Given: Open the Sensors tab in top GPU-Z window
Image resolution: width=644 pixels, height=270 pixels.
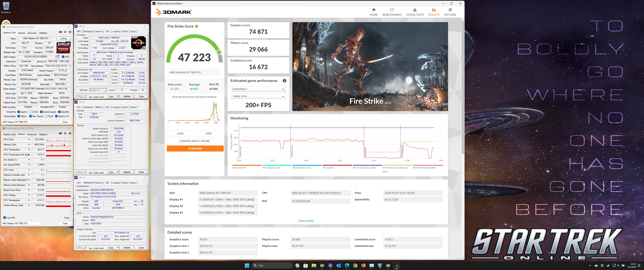Looking at the screenshot, I should 22,33.
